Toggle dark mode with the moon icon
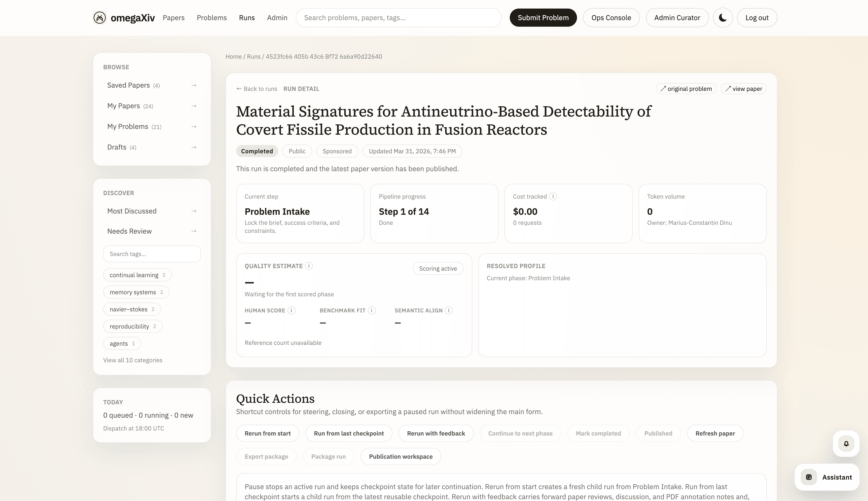This screenshot has width=868, height=501. click(722, 18)
